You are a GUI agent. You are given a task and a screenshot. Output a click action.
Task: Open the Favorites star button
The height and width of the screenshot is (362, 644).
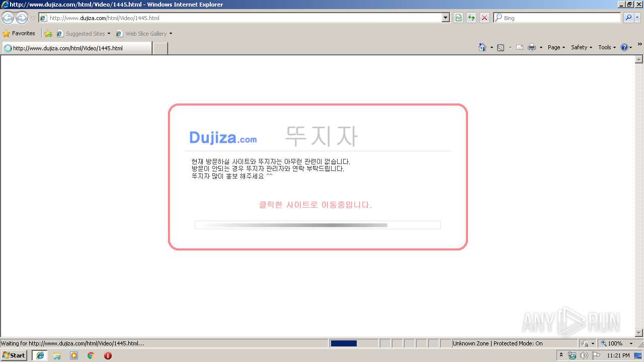click(x=19, y=34)
